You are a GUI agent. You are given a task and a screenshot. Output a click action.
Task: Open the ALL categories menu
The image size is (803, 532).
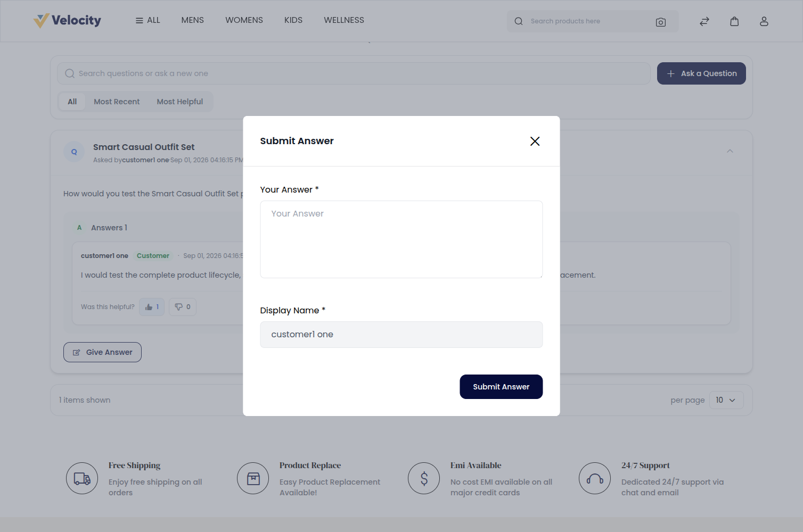click(x=148, y=20)
